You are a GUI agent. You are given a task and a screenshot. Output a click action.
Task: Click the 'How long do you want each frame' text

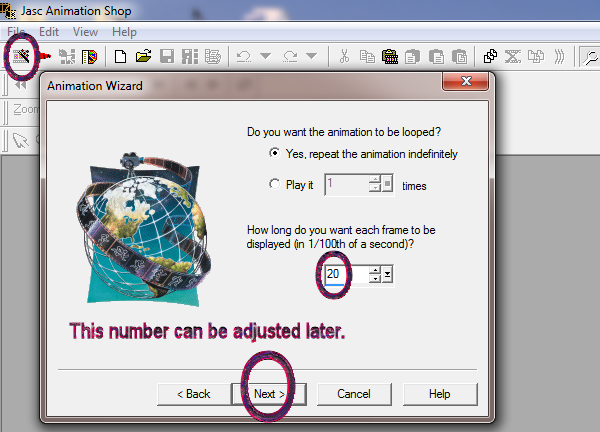pyautogui.click(x=341, y=237)
